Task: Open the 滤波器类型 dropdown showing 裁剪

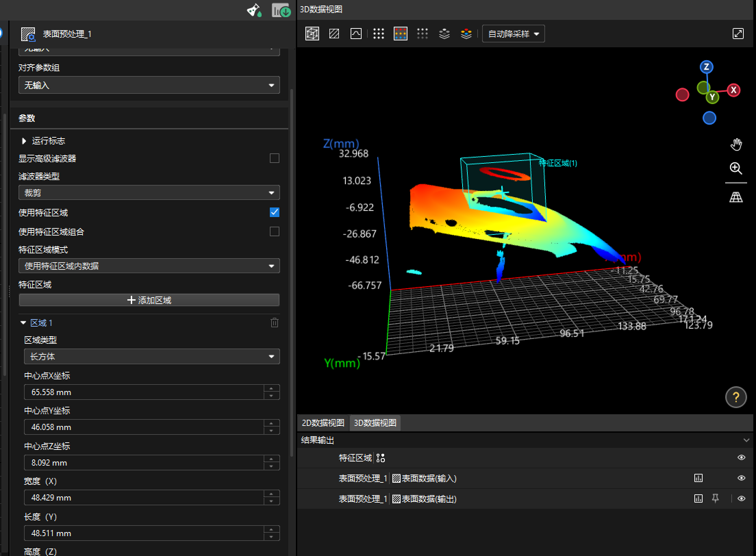Action: [x=149, y=192]
